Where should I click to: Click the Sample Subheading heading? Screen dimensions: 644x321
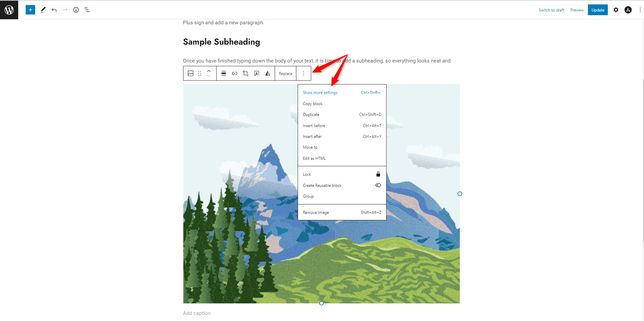click(x=221, y=42)
